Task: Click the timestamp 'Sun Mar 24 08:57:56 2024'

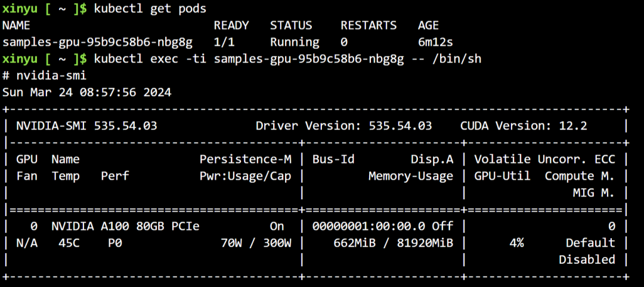Action: [x=87, y=92]
